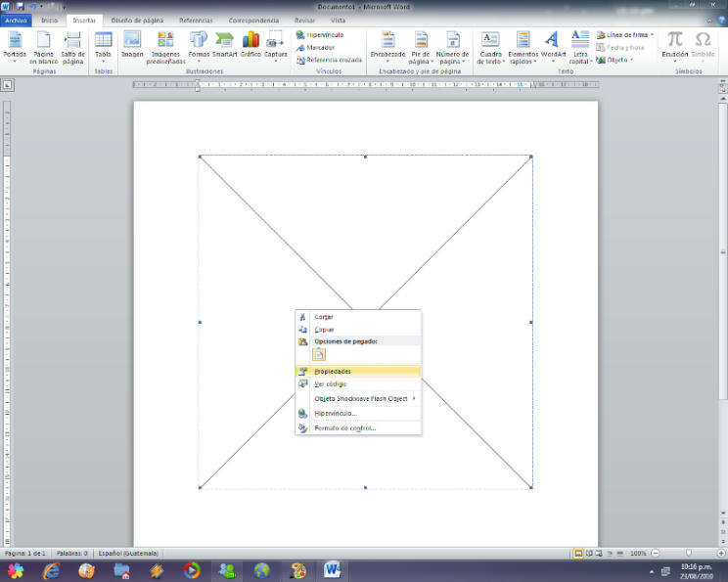Adjust the zoom slider handle
This screenshot has width=728, height=582.
point(688,554)
